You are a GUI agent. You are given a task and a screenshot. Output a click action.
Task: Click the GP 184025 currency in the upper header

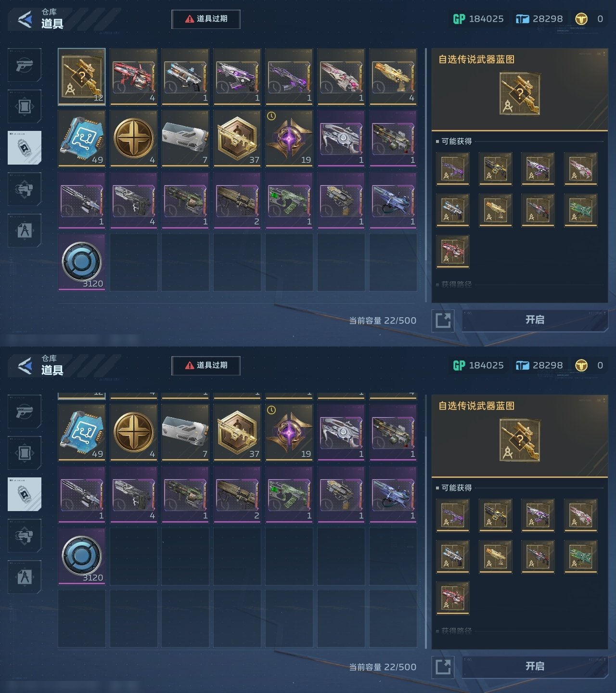point(478,19)
